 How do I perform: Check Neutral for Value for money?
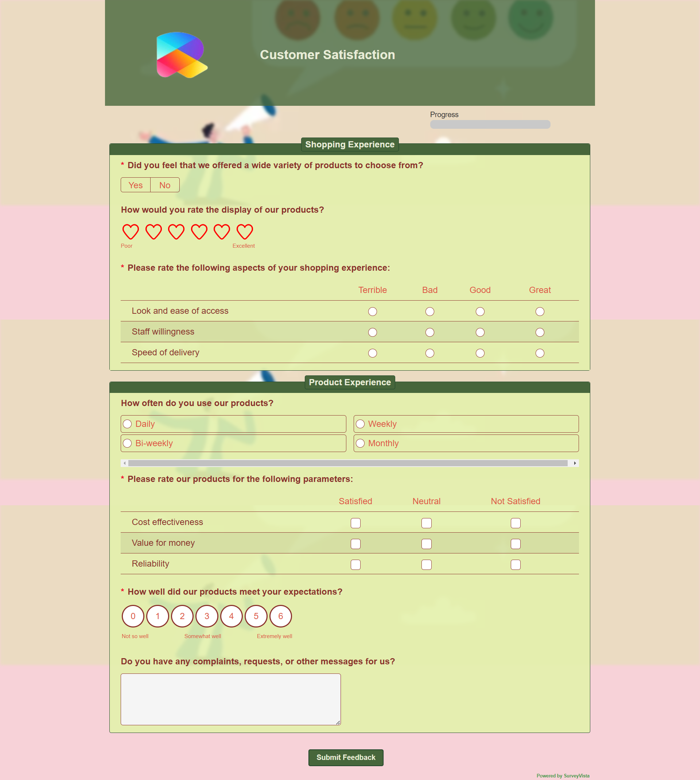click(426, 544)
